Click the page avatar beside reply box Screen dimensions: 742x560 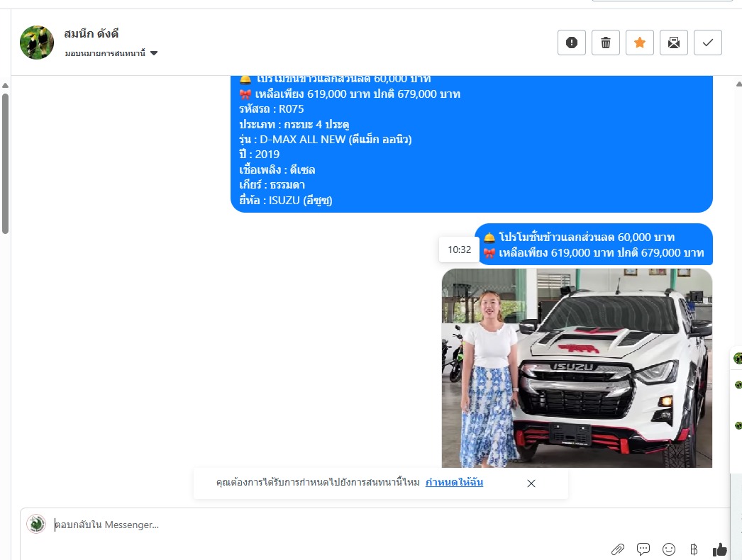tap(36, 524)
